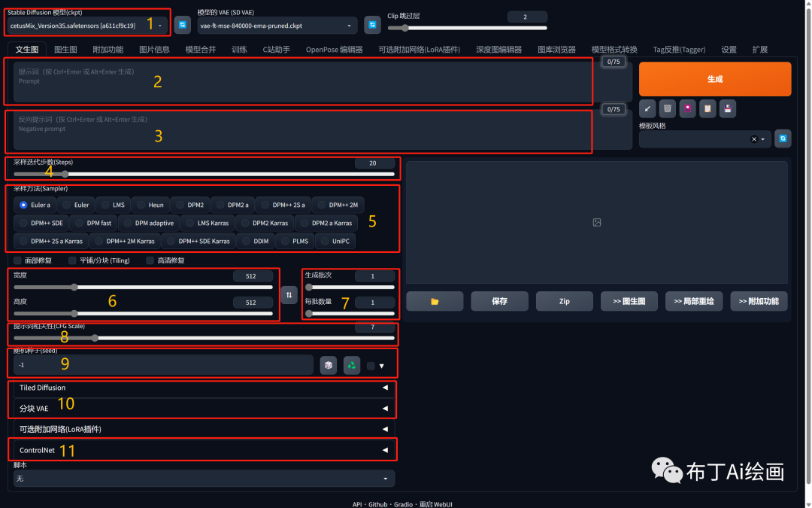Click refresh icon beside the checkpoint model dropdown
Image resolution: width=812 pixels, height=508 pixels.
click(x=182, y=26)
